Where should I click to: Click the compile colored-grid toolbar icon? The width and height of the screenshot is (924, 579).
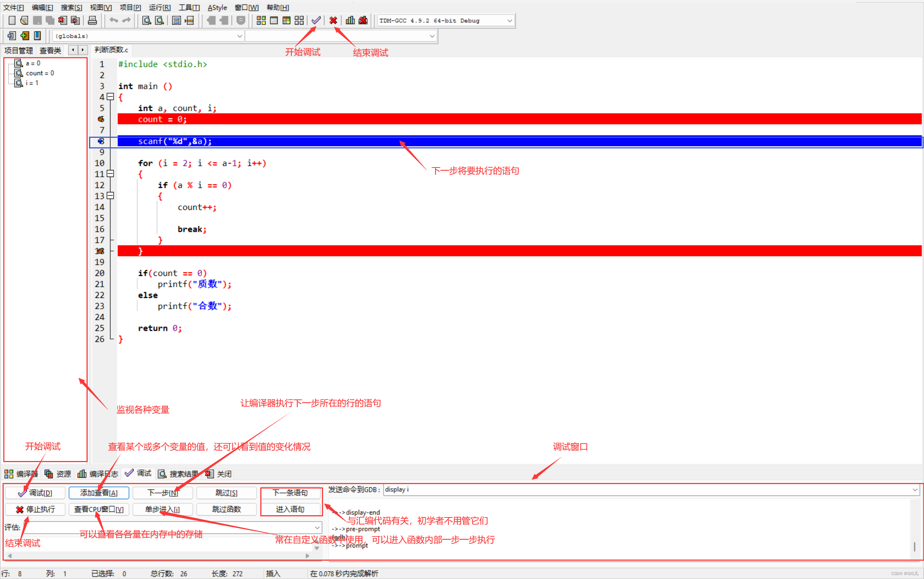[261, 20]
